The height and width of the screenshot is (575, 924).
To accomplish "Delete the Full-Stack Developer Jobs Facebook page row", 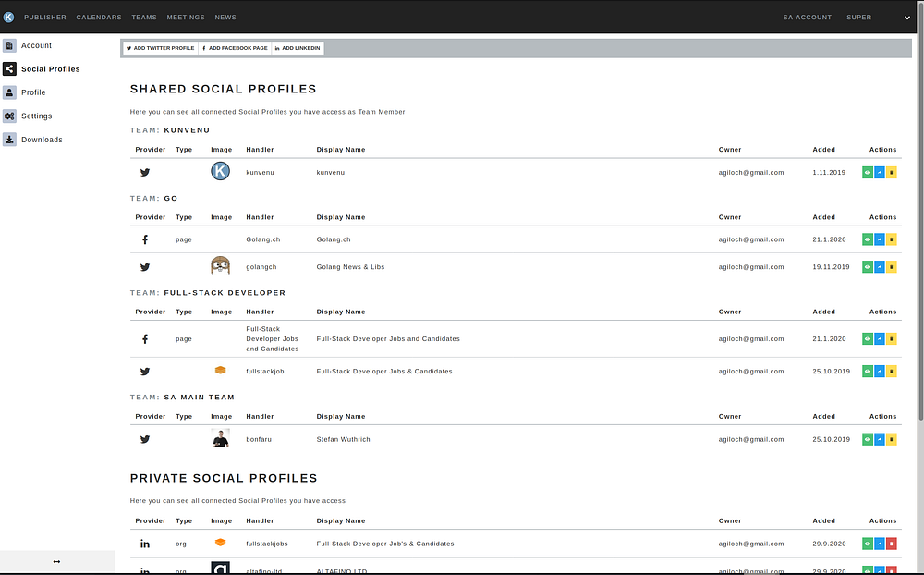I will click(x=891, y=339).
